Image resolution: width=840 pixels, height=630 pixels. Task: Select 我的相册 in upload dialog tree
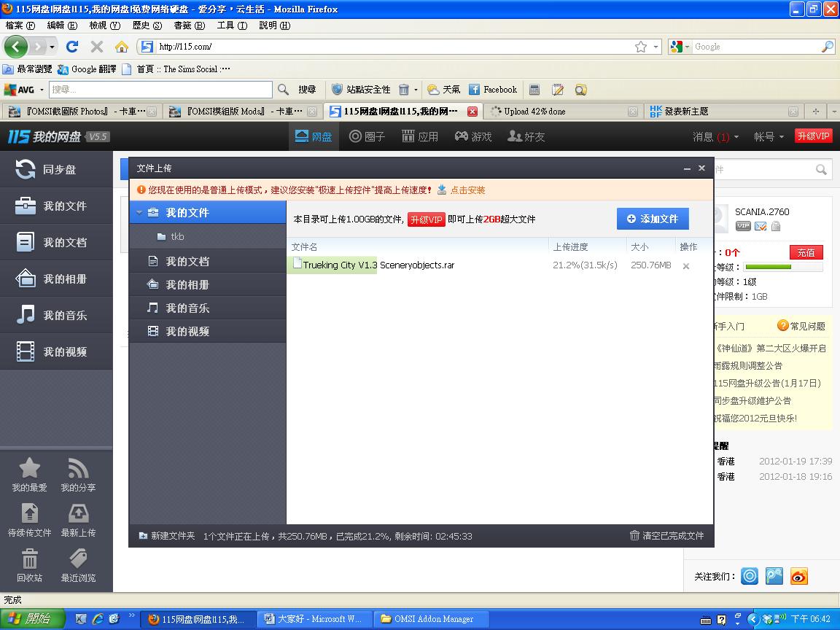208,284
